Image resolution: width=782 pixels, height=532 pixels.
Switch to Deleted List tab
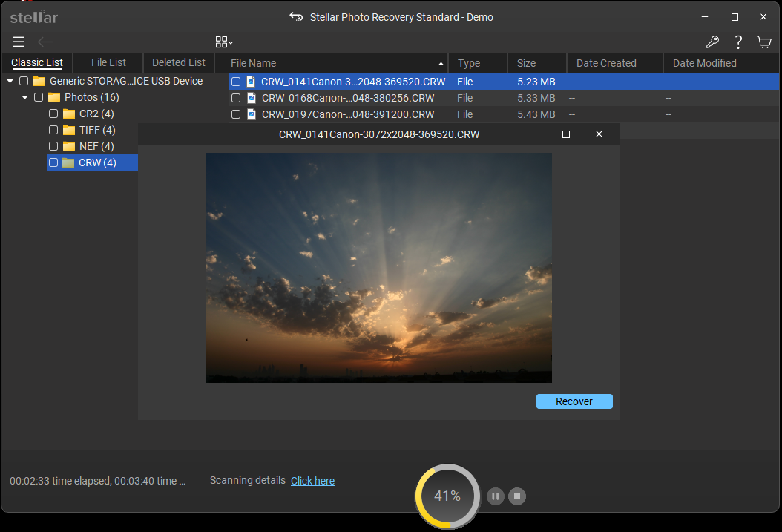(x=179, y=63)
